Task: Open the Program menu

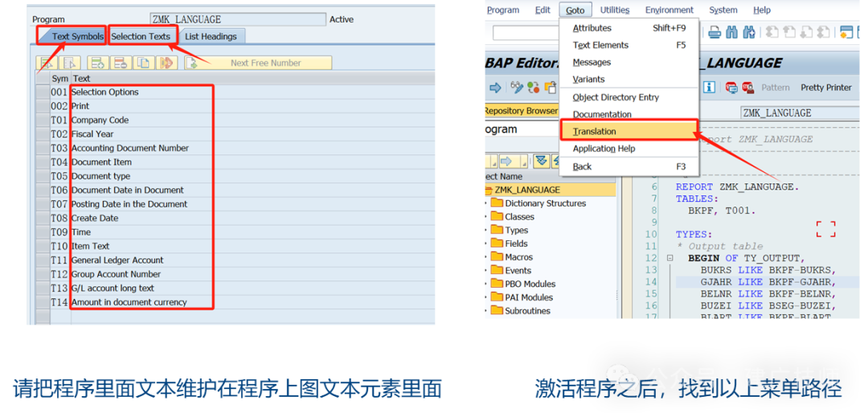Action: point(502,10)
